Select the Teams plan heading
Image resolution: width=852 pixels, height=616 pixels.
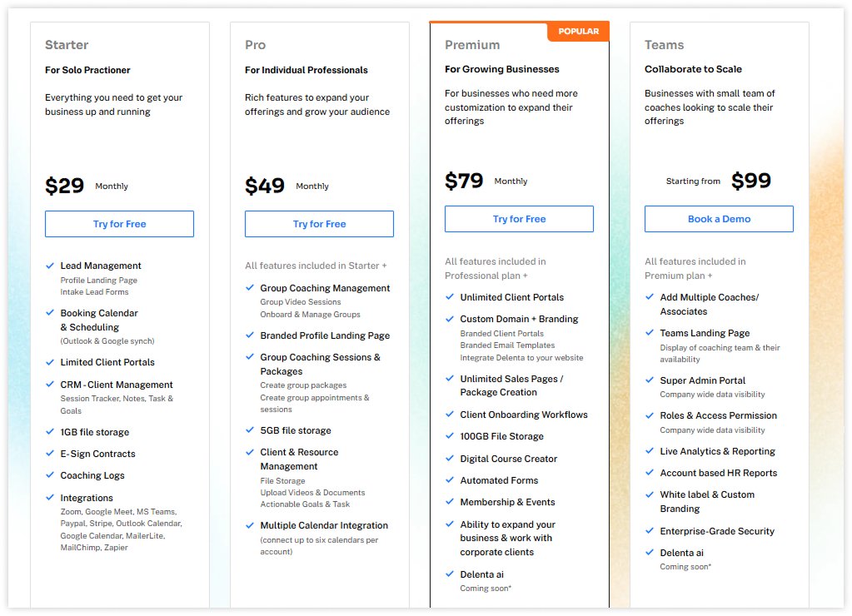pyautogui.click(x=664, y=45)
